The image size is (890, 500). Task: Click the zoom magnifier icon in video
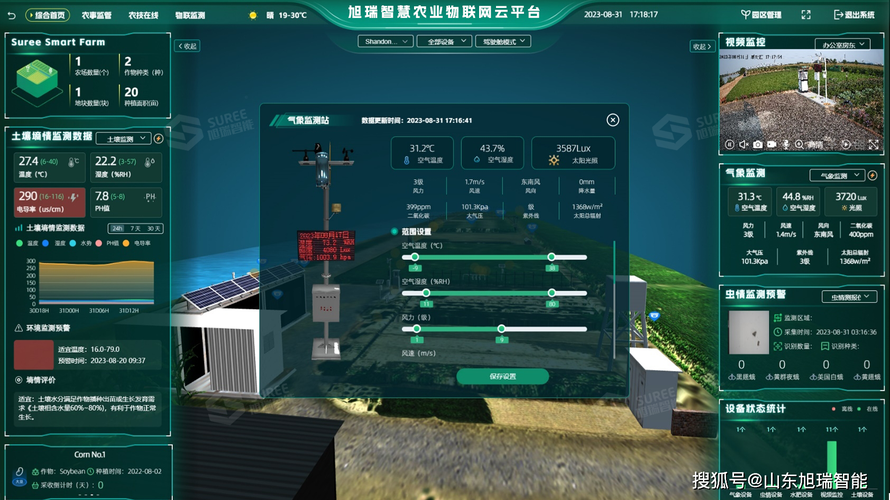click(799, 145)
